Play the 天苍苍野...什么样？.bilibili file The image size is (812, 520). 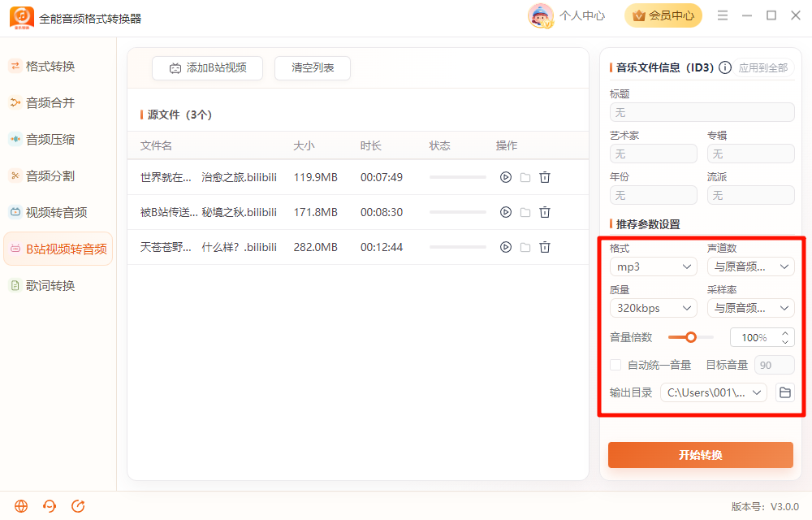click(x=505, y=247)
